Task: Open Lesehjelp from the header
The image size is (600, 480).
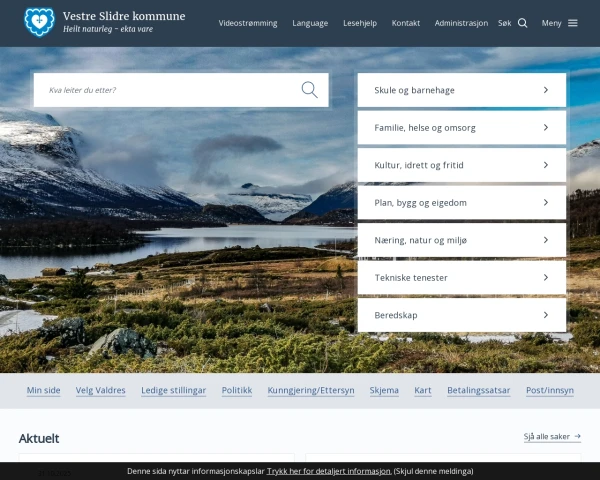Action: (x=360, y=23)
